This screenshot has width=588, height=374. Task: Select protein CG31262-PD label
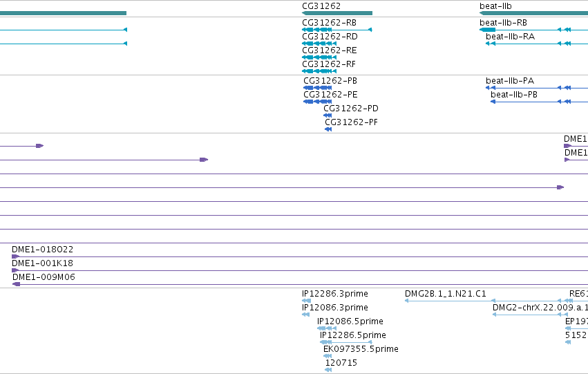point(351,109)
